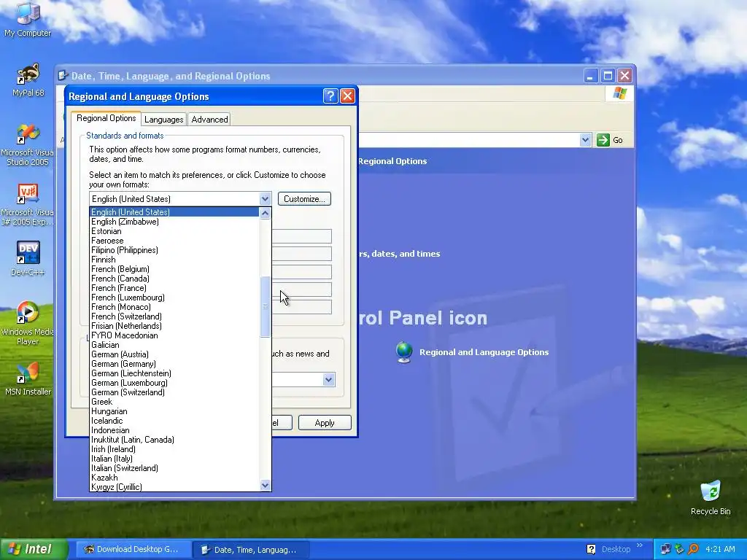
Task: Click the Start button labeled Intel
Action: coord(34,549)
